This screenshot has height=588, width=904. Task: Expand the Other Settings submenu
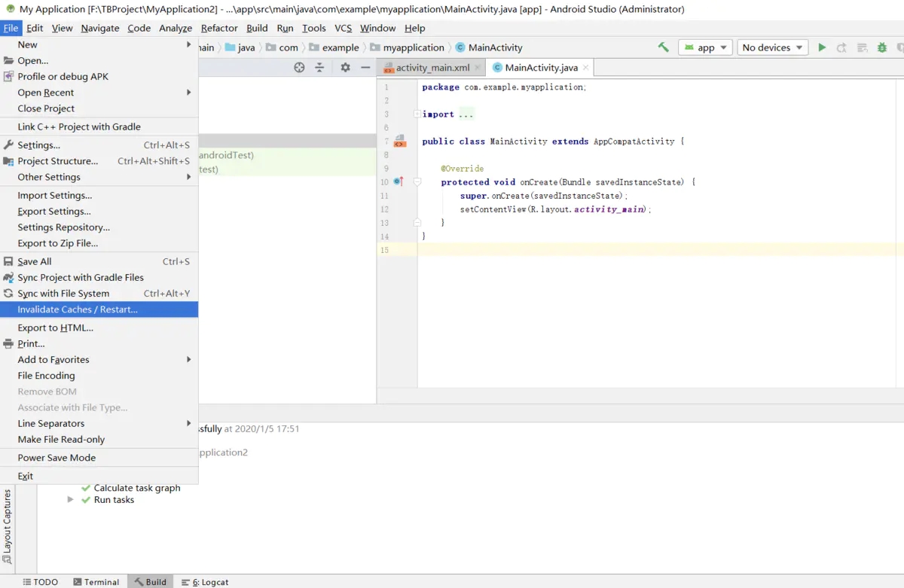point(99,177)
